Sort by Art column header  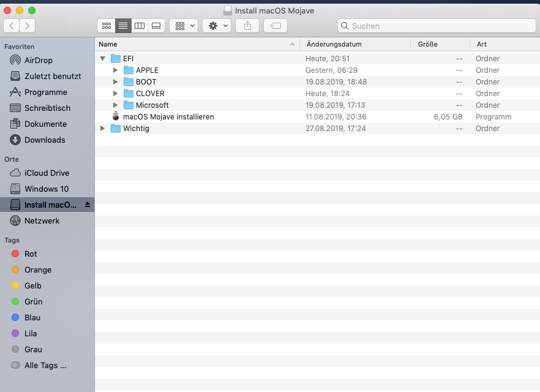point(505,44)
